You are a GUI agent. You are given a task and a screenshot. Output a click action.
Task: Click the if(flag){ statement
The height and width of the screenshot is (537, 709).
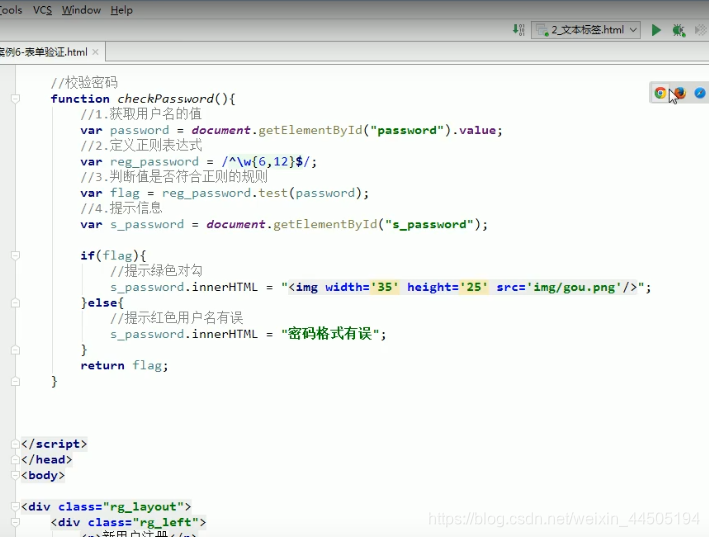pos(113,255)
